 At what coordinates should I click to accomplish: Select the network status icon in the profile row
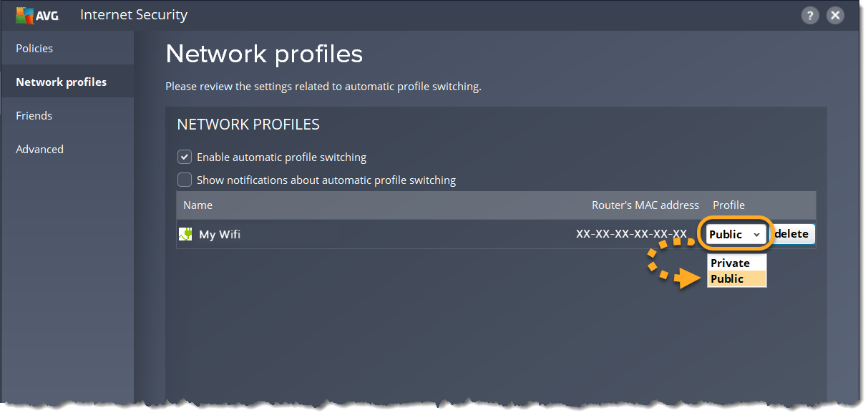point(185,233)
